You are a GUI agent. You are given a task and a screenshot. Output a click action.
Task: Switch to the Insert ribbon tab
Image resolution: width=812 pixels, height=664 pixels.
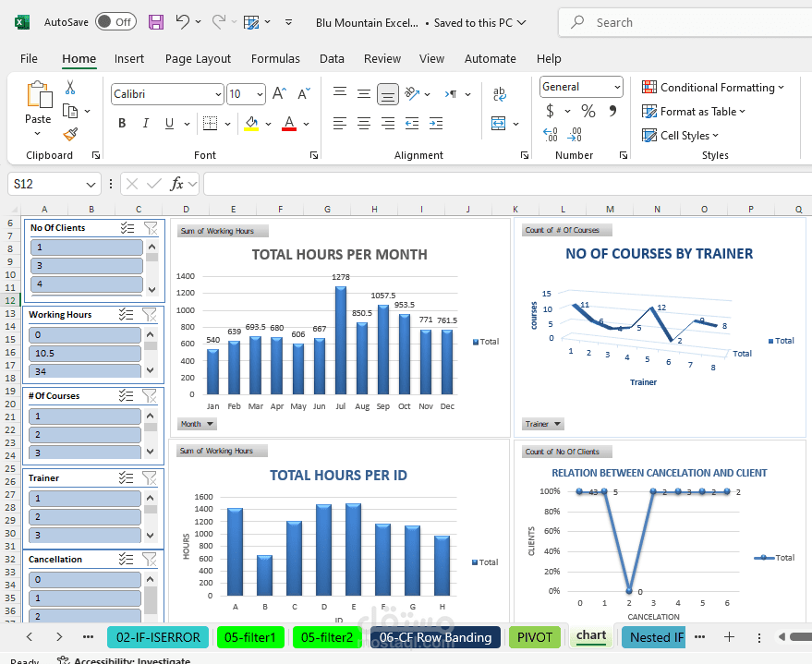(128, 58)
